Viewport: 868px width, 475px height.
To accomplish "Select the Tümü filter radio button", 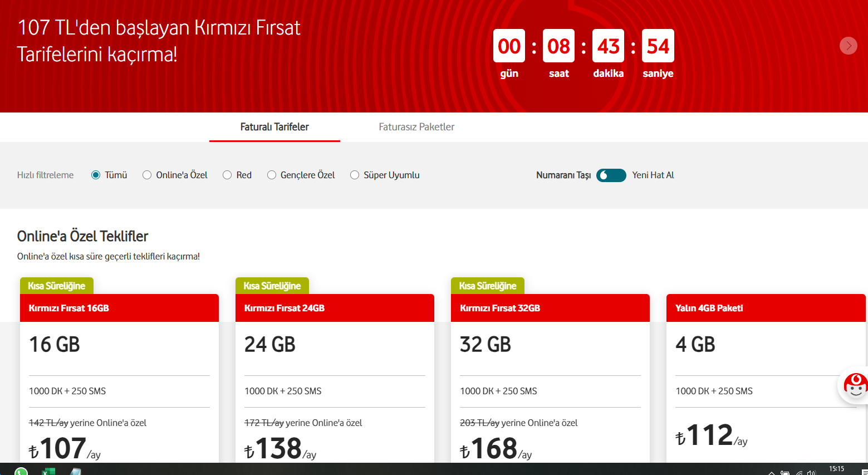I will coord(96,175).
